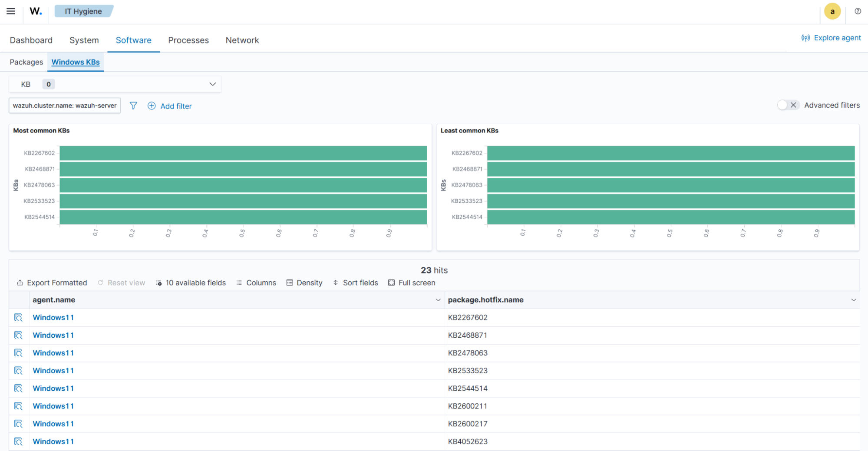Click the Add filter button
The height and width of the screenshot is (451, 868).
pyautogui.click(x=170, y=106)
